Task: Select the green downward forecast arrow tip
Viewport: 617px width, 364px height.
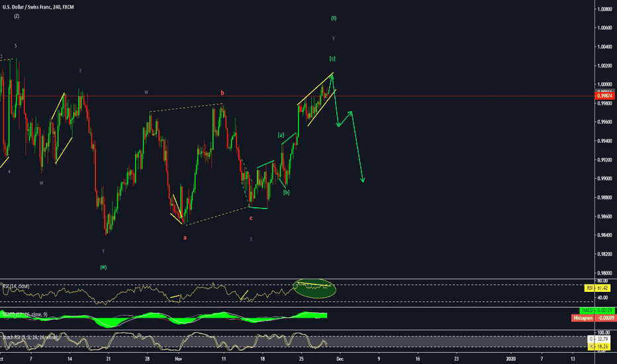Action: [363, 181]
